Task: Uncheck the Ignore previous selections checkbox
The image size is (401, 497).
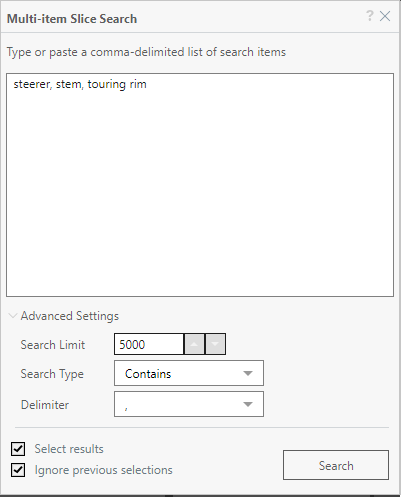Action: tap(18, 470)
